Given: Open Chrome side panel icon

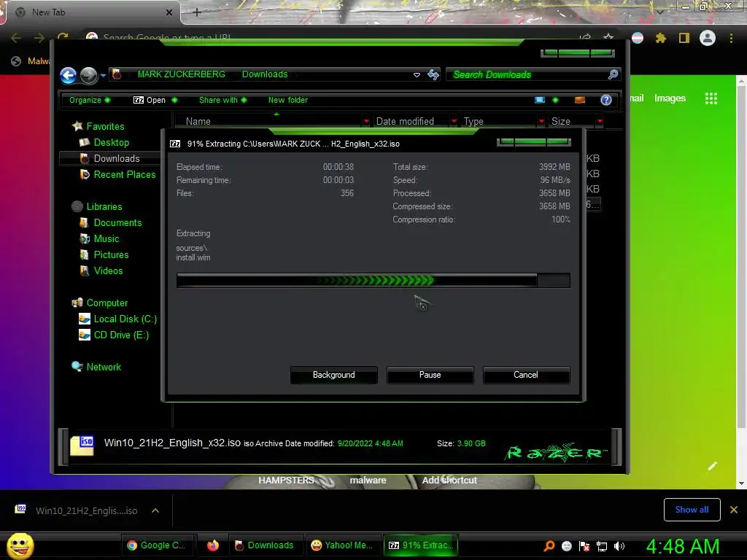Looking at the screenshot, I should click(x=684, y=38).
